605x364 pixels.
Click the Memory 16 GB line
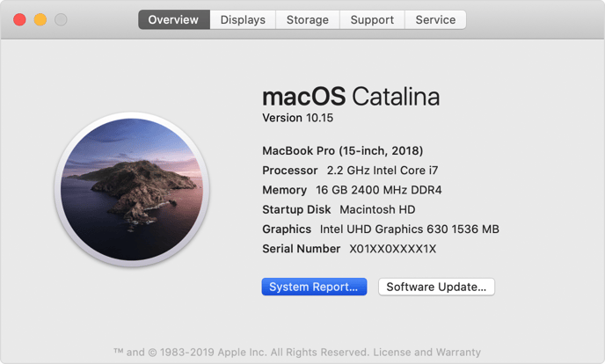point(352,190)
